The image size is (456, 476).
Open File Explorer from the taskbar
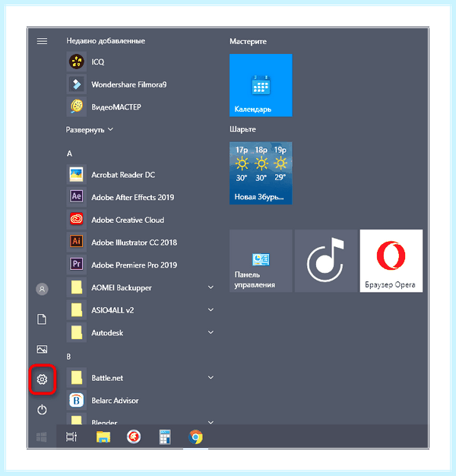click(x=103, y=437)
